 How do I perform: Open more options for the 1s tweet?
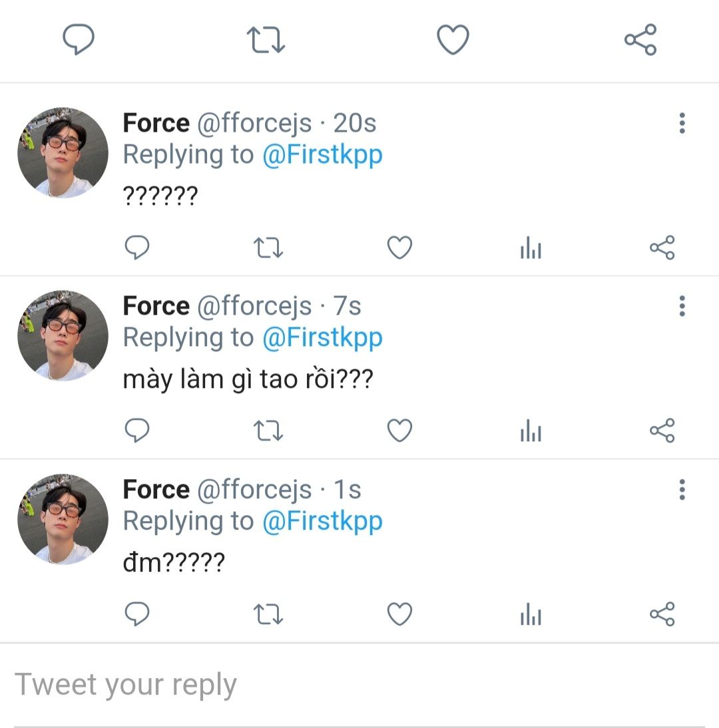point(682,489)
